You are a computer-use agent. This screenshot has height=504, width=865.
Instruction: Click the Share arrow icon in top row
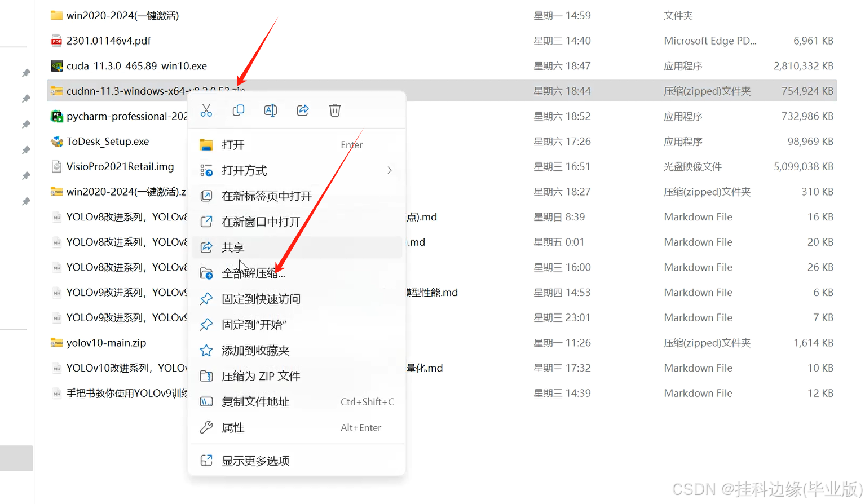pyautogui.click(x=303, y=110)
